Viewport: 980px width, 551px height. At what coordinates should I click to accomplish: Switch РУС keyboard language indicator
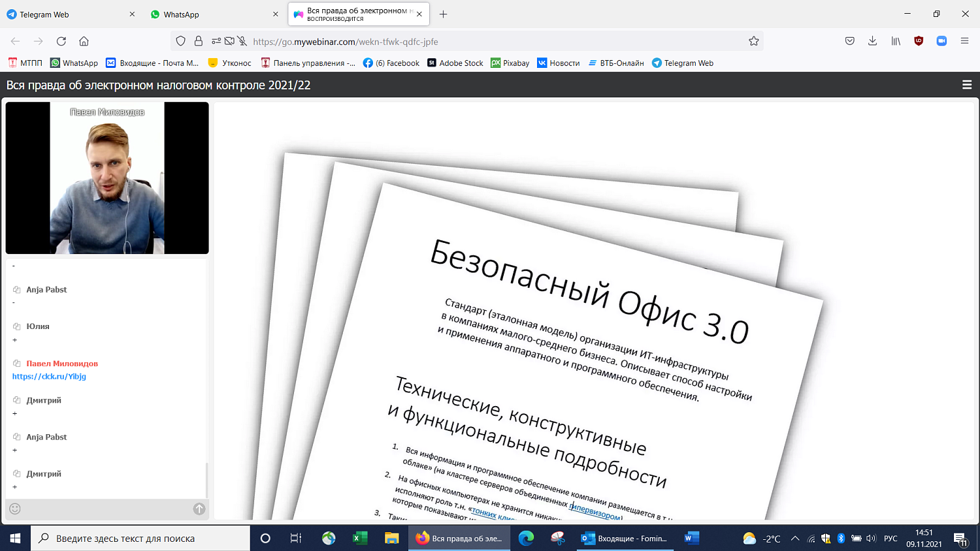coord(890,539)
